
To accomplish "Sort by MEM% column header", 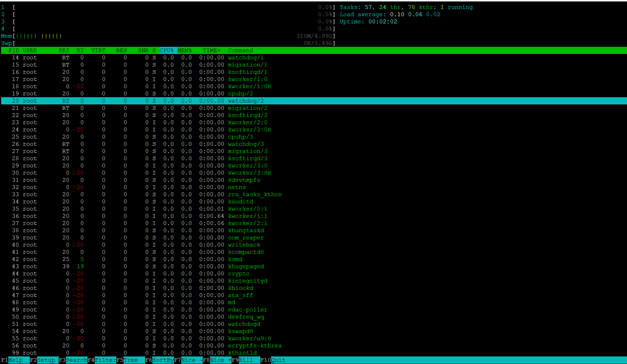I will [x=185, y=50].
